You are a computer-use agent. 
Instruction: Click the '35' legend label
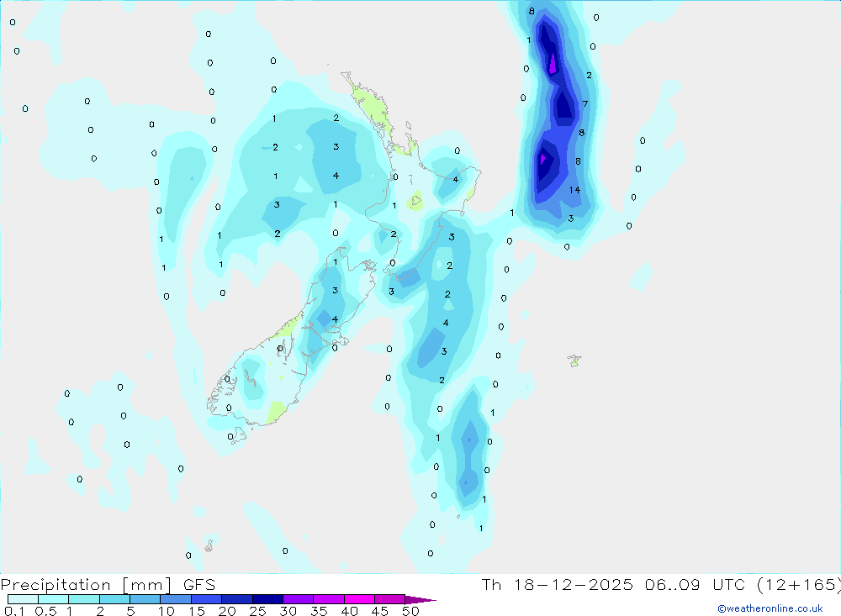(x=319, y=611)
